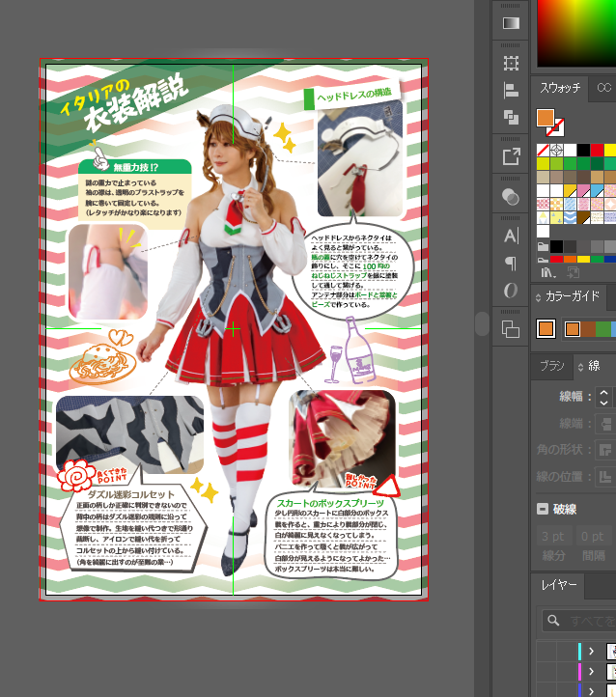Open the Align panel icon

tap(511, 91)
